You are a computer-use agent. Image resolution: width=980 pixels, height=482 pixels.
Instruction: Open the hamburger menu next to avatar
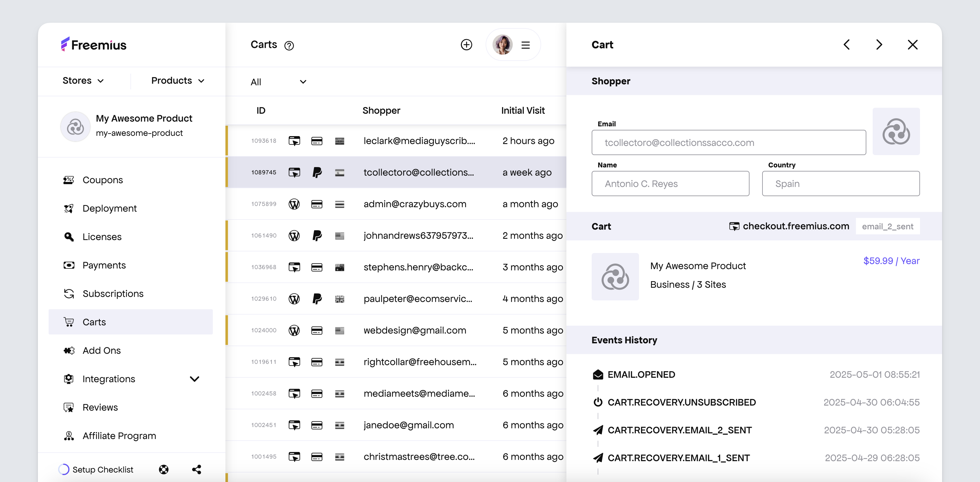point(525,45)
